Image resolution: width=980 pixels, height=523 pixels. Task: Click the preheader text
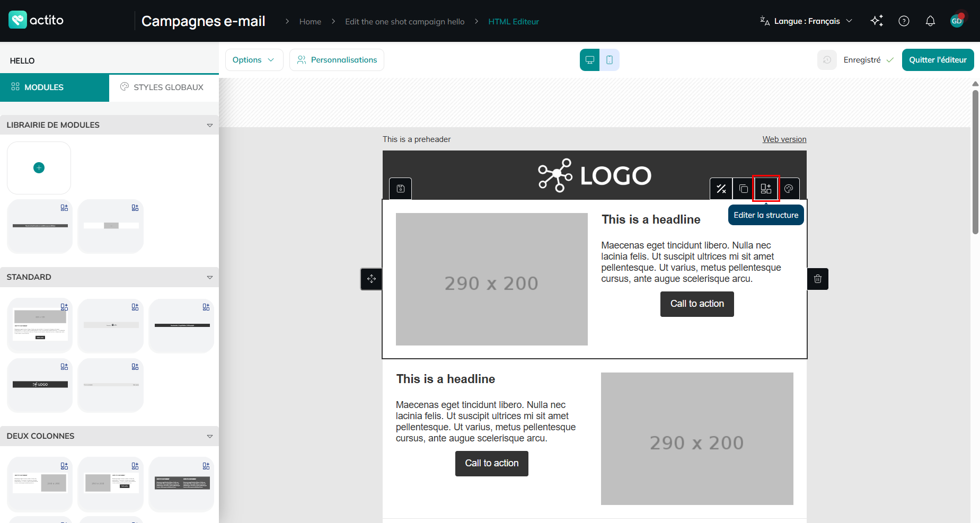pos(417,139)
